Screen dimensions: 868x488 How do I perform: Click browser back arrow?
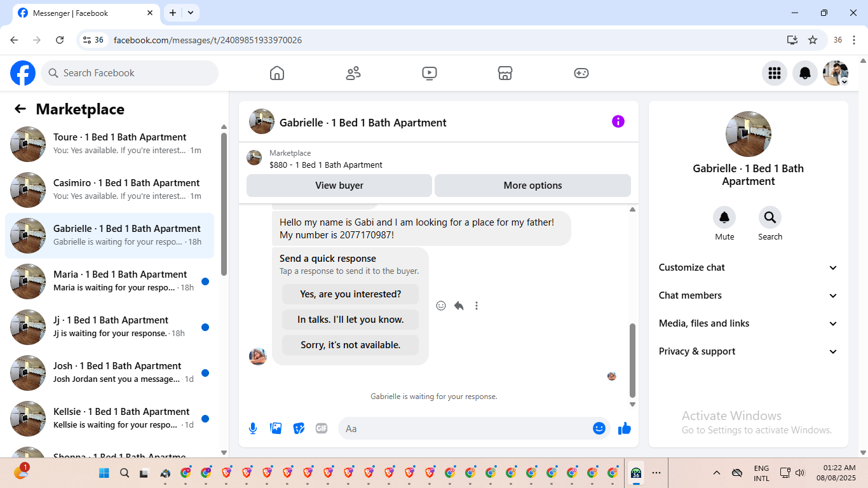[14, 40]
